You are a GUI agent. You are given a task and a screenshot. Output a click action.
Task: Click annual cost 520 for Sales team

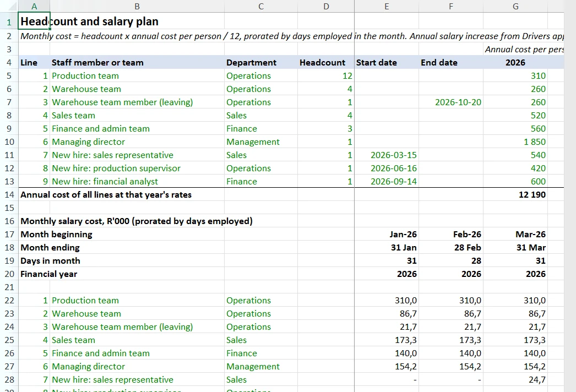pos(515,116)
